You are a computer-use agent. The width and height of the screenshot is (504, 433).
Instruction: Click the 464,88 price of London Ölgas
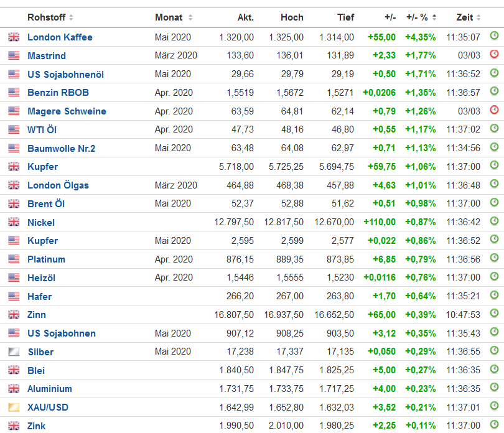pyautogui.click(x=240, y=185)
